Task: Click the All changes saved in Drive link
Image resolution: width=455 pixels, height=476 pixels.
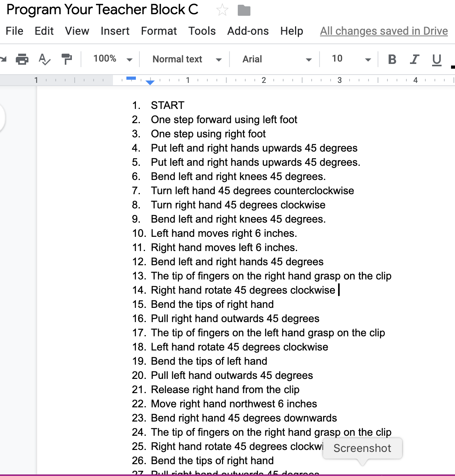Action: click(384, 31)
